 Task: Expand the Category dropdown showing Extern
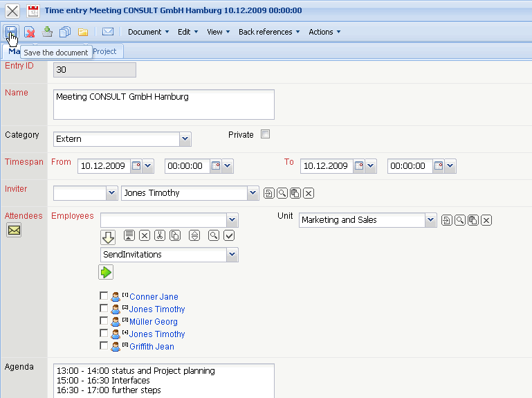point(185,139)
